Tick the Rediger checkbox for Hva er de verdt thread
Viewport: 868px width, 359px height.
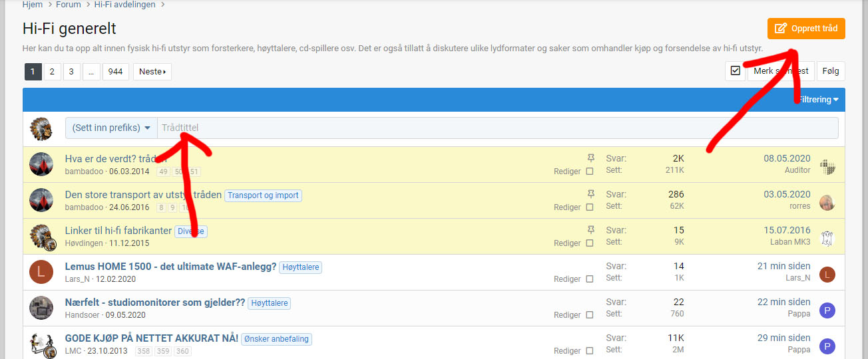click(x=589, y=172)
